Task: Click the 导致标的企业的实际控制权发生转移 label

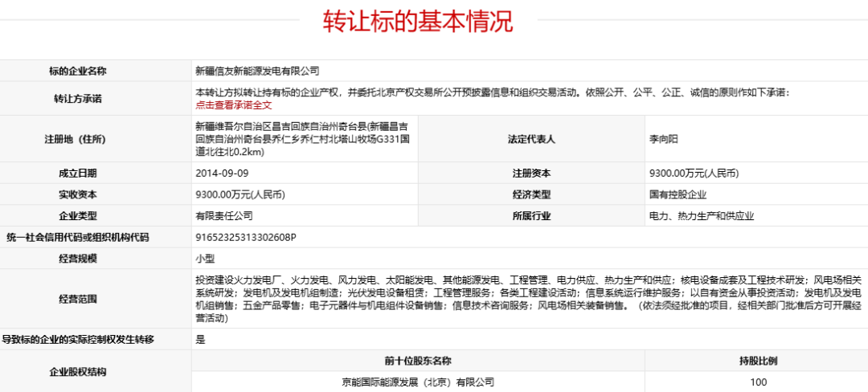Action: 77,340
